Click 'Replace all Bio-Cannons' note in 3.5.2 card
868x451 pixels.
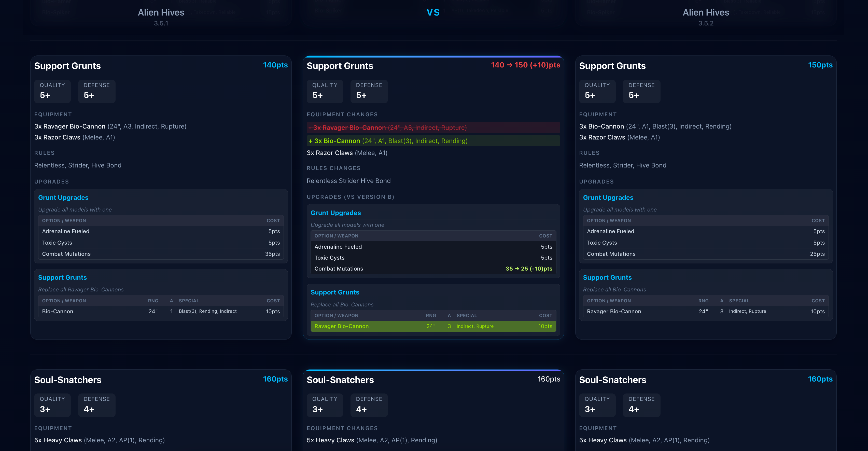[614, 290]
